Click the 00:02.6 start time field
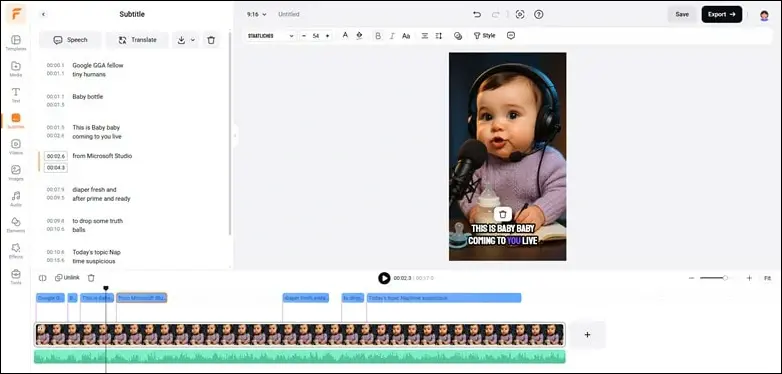 [x=56, y=157]
